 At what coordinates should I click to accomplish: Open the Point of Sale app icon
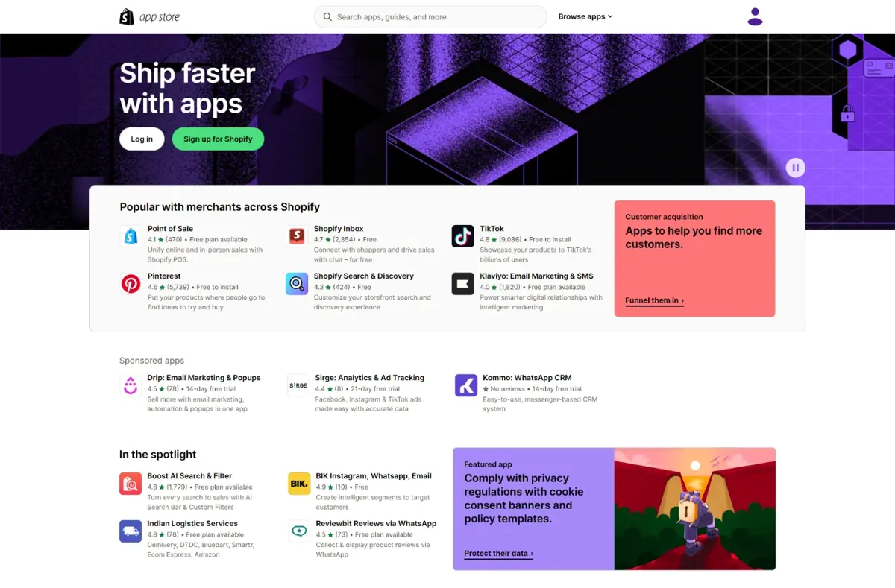point(131,236)
